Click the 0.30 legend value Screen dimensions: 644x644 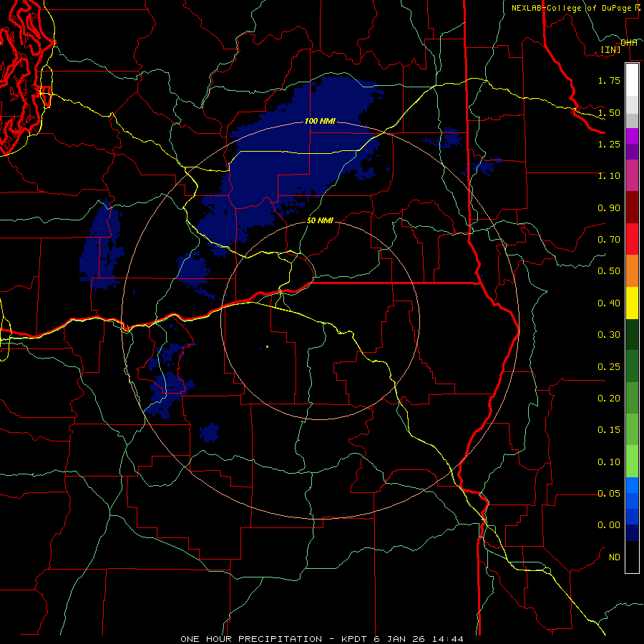pos(609,335)
